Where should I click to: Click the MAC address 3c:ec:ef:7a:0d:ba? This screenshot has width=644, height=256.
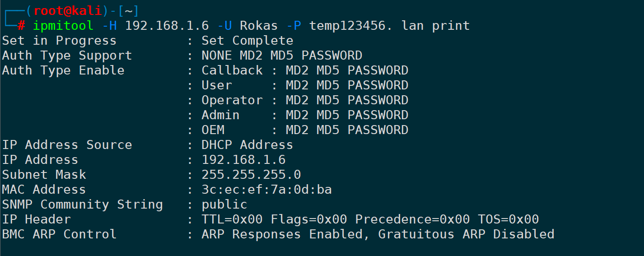click(266, 190)
